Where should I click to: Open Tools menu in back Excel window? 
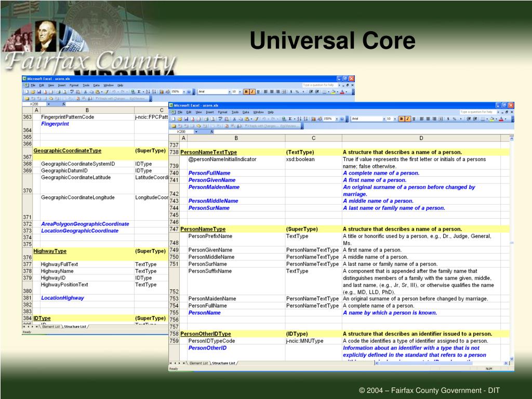(x=86, y=85)
